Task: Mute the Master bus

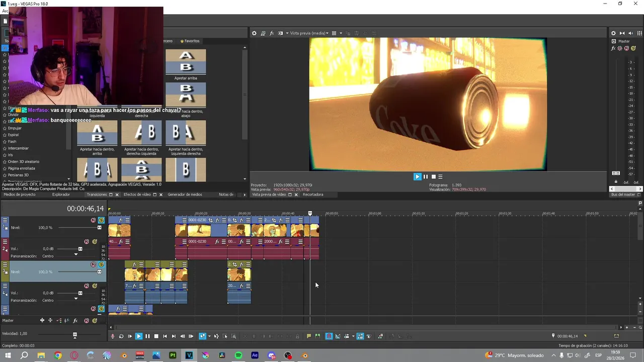Action: (626, 48)
